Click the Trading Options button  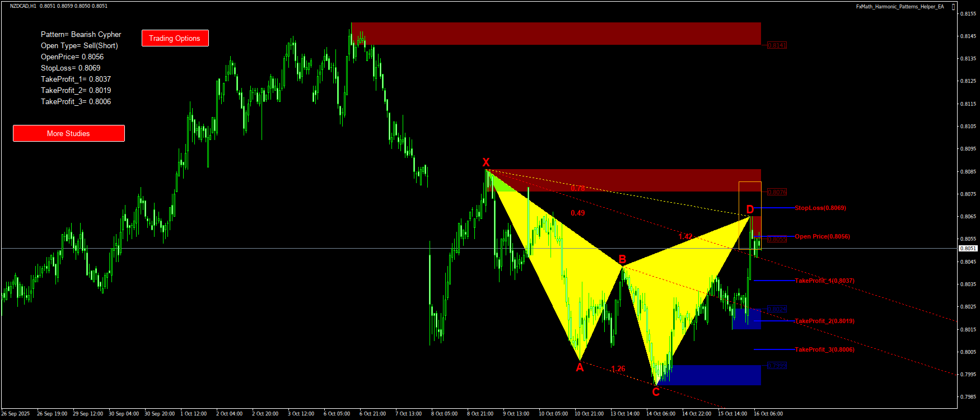point(175,38)
